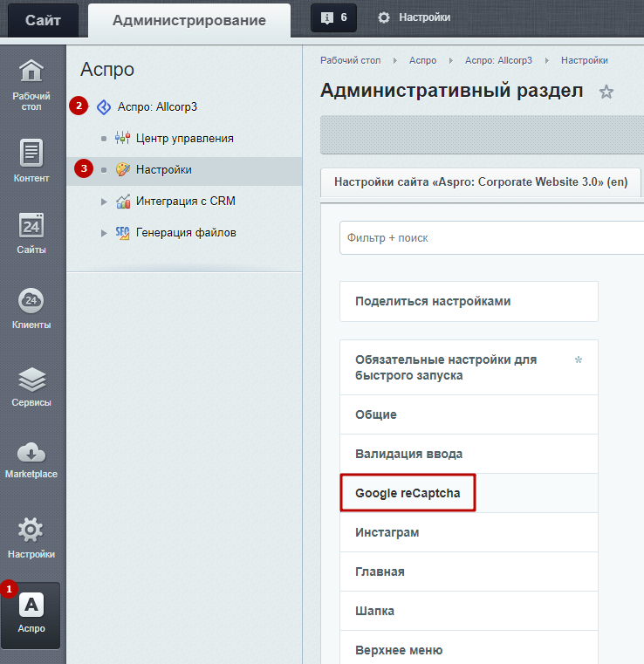Expand the Интеграция с CRM tree node

click(104, 202)
